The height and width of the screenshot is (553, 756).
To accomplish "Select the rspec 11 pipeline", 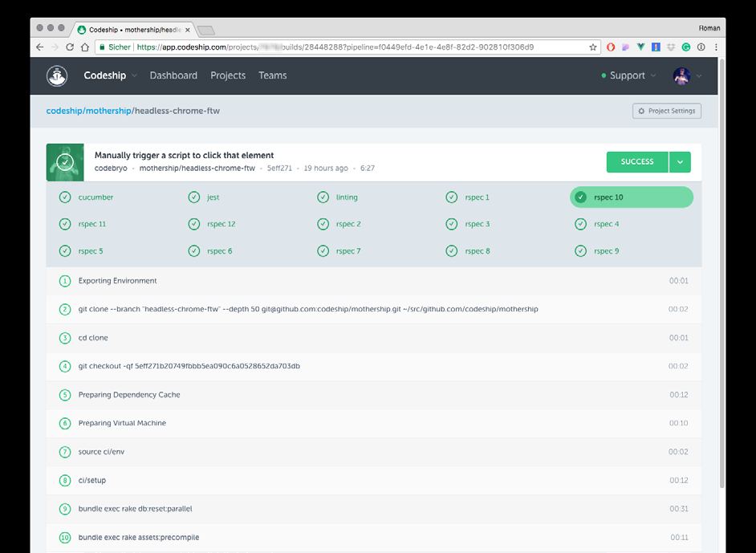I will click(x=83, y=224).
